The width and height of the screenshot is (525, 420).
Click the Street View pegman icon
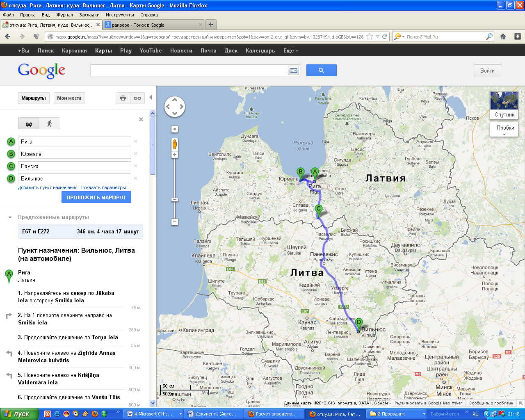[175, 144]
